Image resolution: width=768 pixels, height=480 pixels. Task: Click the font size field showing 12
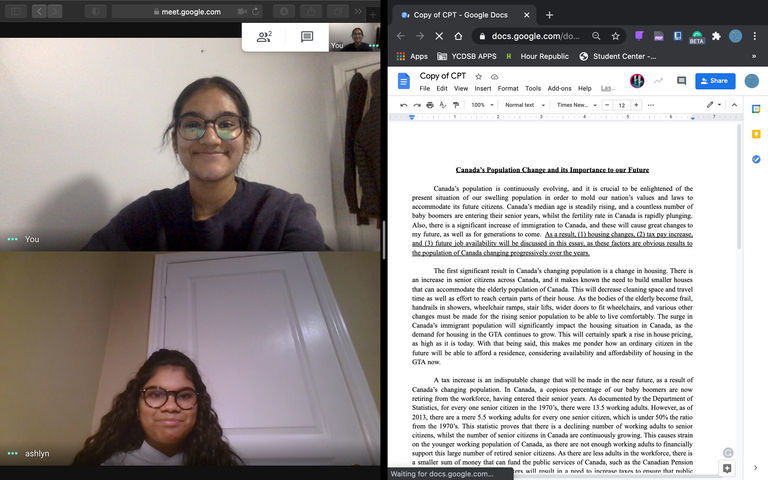(622, 105)
